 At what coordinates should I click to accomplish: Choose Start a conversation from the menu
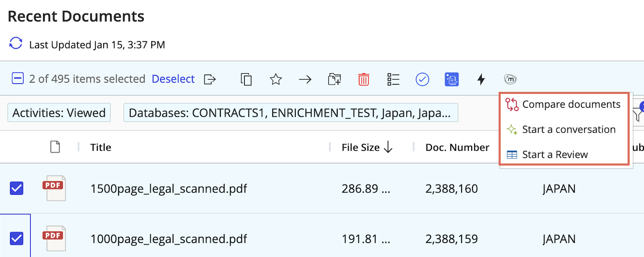coord(569,129)
